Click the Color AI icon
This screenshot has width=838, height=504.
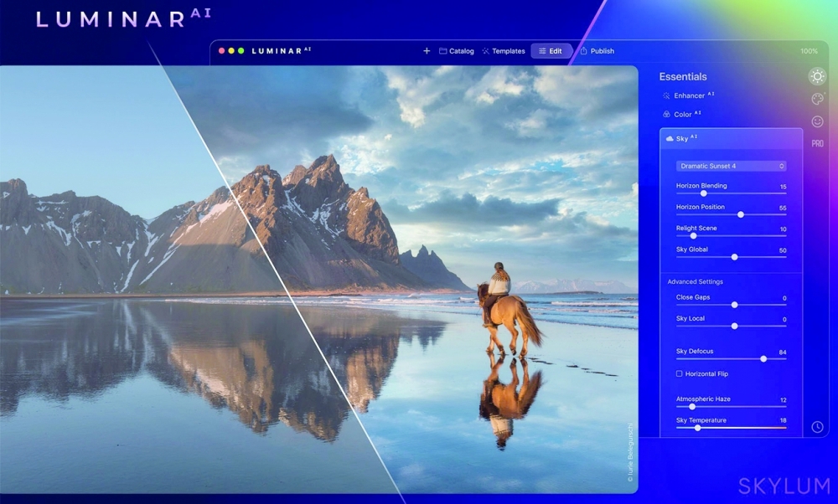tap(666, 114)
